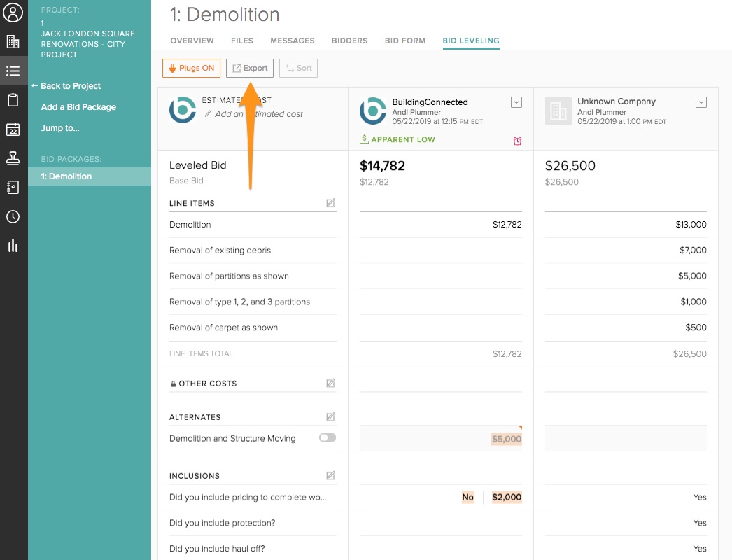This screenshot has height=560, width=732.
Task: Click Add an estimated cost field
Action: 258,114
